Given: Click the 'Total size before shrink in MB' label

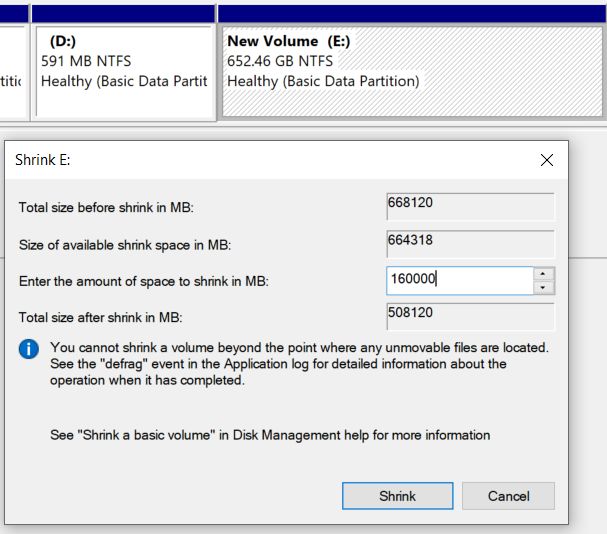Looking at the screenshot, I should (x=106, y=208).
